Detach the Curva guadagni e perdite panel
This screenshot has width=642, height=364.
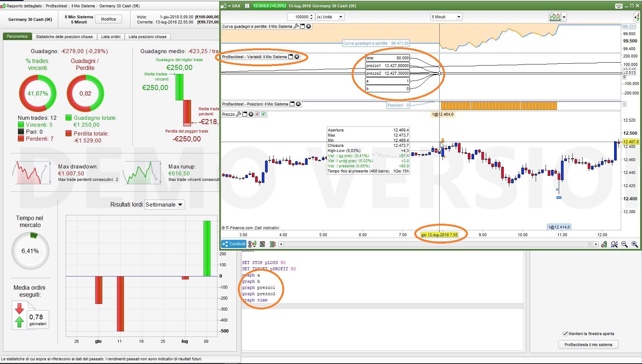tap(302, 26)
